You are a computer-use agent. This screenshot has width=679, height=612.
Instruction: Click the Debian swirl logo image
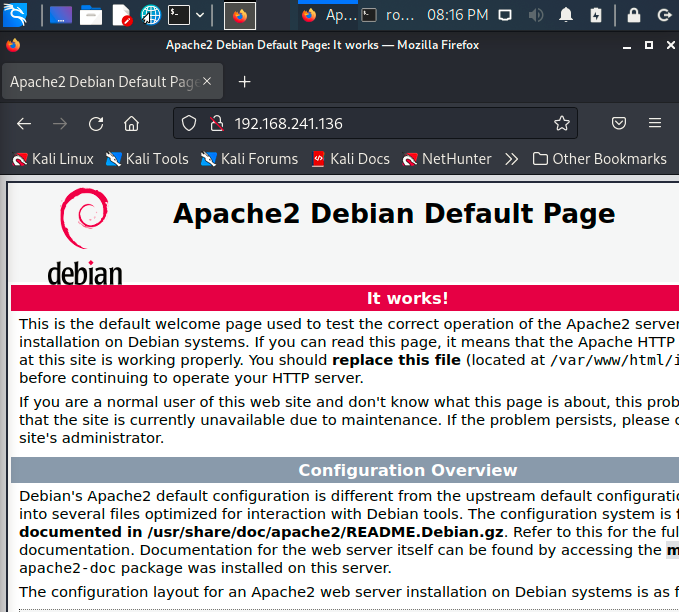(x=84, y=236)
